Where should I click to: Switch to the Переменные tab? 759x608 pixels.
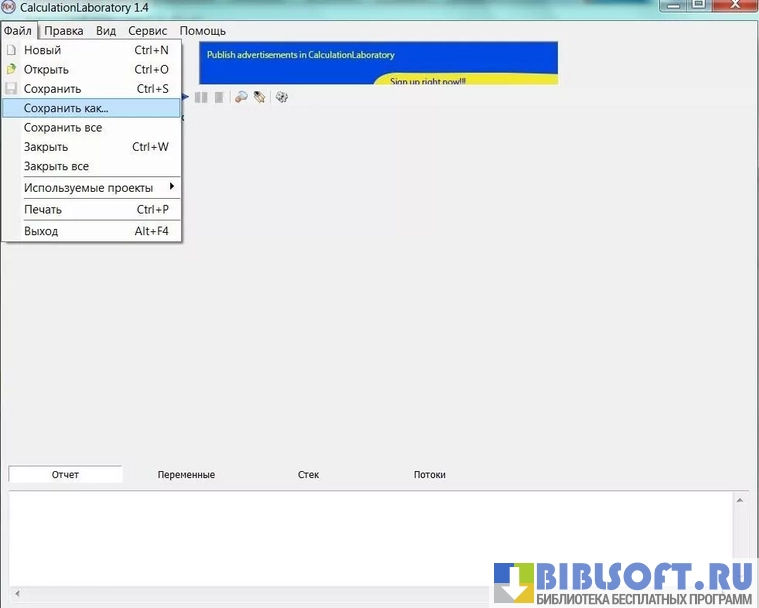[x=186, y=475]
